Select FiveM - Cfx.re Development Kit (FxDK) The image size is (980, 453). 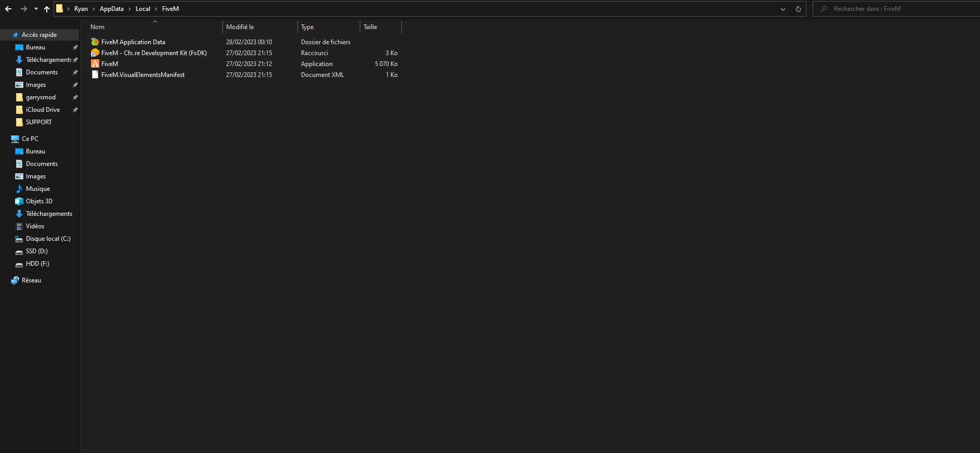154,53
